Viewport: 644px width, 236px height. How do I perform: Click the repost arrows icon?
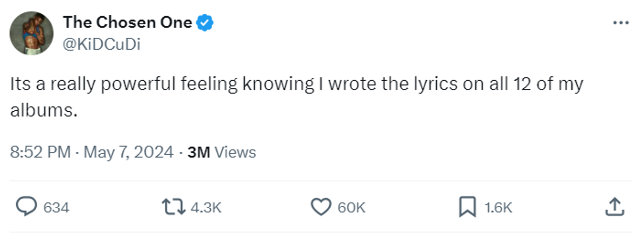tap(173, 207)
